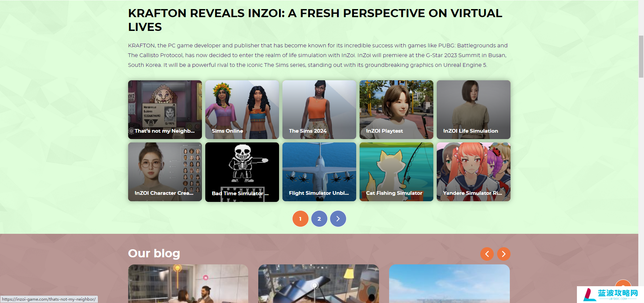
Task: Open That's not my Neighbor game card
Action: tap(165, 110)
